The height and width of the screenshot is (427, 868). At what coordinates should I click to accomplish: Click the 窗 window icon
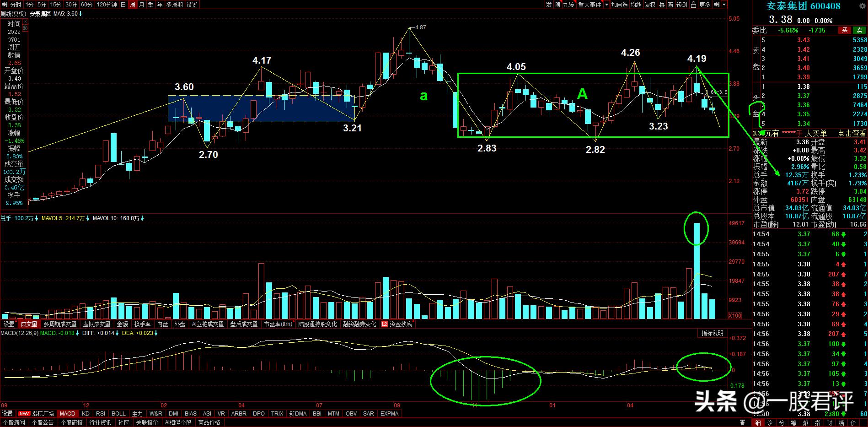coord(670,5)
